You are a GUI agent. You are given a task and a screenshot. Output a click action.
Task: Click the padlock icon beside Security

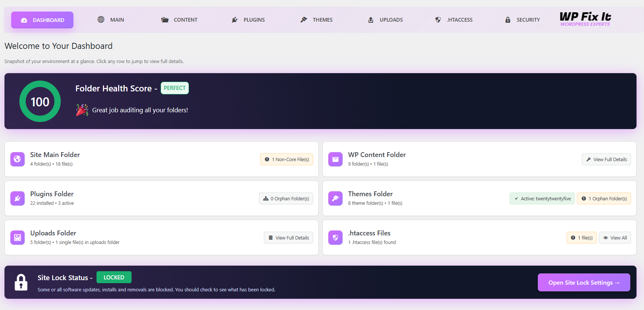click(x=508, y=20)
